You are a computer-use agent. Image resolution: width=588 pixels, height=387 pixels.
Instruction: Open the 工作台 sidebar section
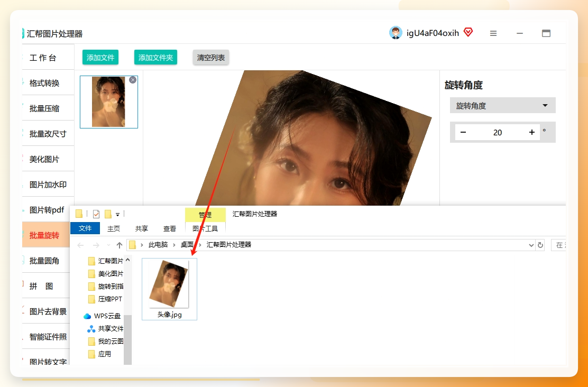(x=48, y=58)
